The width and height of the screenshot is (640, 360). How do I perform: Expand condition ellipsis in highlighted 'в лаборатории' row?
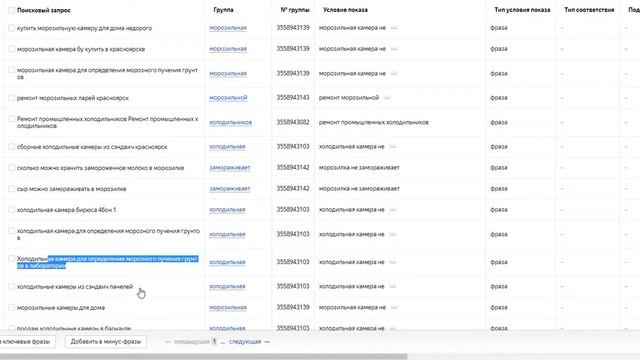393,262
